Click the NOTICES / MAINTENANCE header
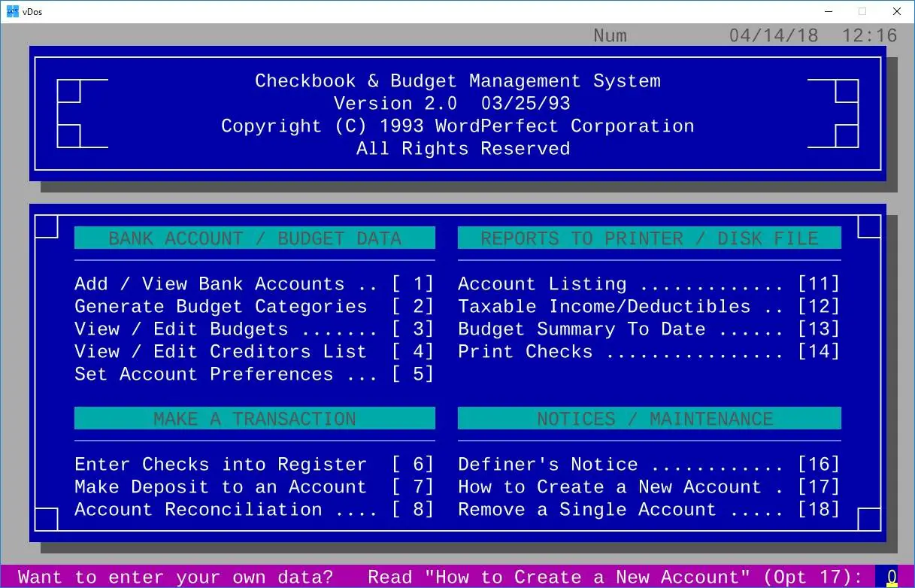Image resolution: width=915 pixels, height=588 pixels. click(650, 419)
